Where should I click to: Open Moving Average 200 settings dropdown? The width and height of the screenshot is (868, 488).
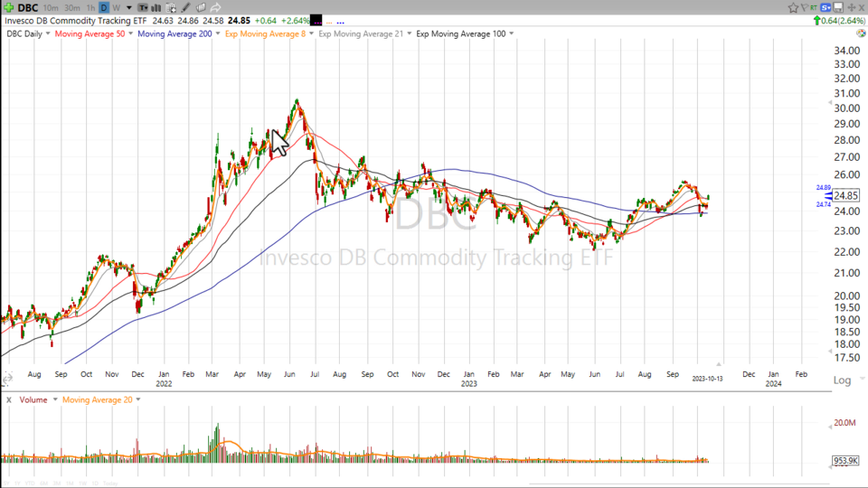click(218, 33)
